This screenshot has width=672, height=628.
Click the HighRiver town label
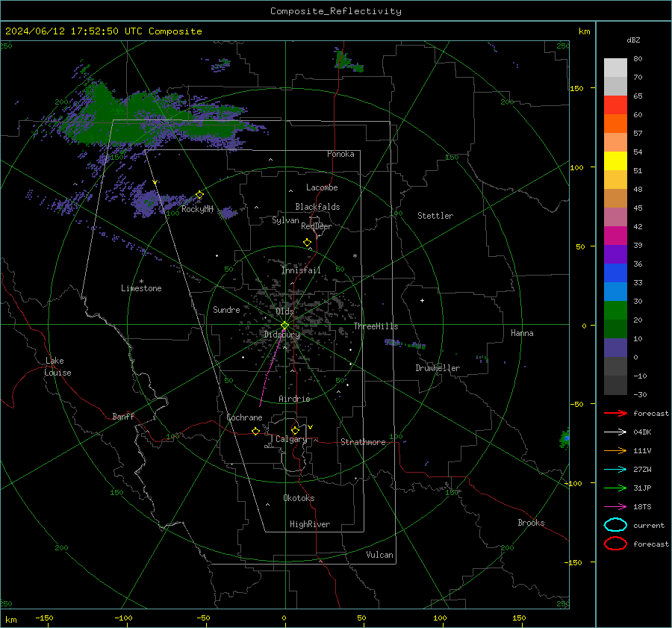310,524
